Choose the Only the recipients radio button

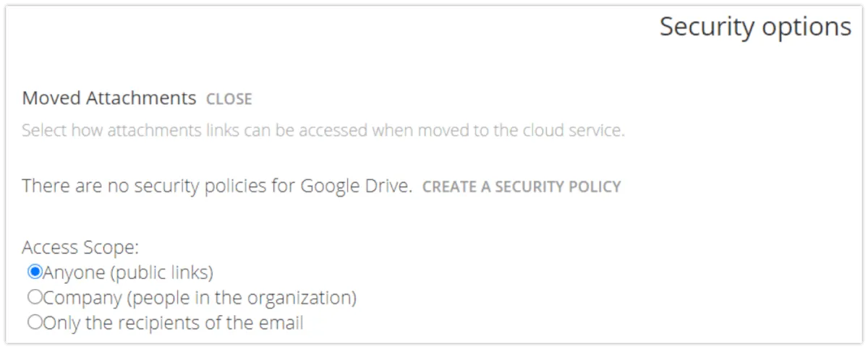(x=35, y=322)
